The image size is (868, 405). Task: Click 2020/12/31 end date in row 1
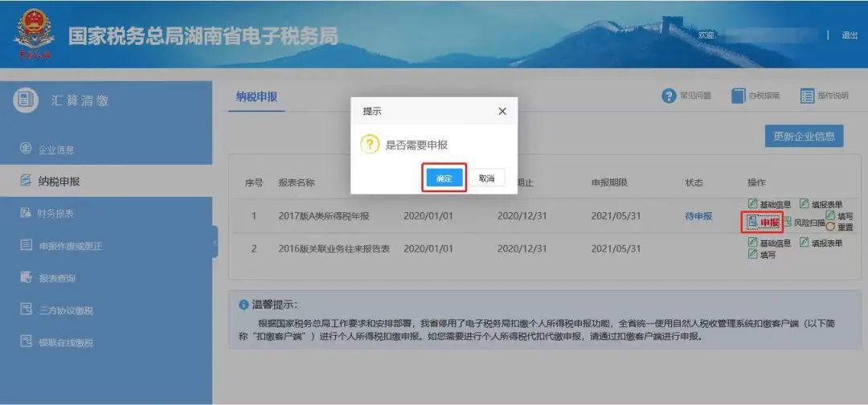pyautogui.click(x=522, y=216)
